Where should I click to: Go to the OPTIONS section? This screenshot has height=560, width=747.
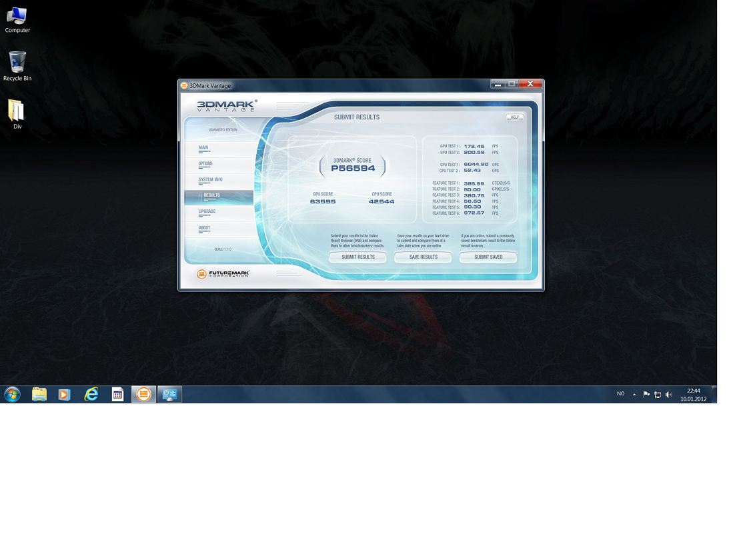pos(205,164)
